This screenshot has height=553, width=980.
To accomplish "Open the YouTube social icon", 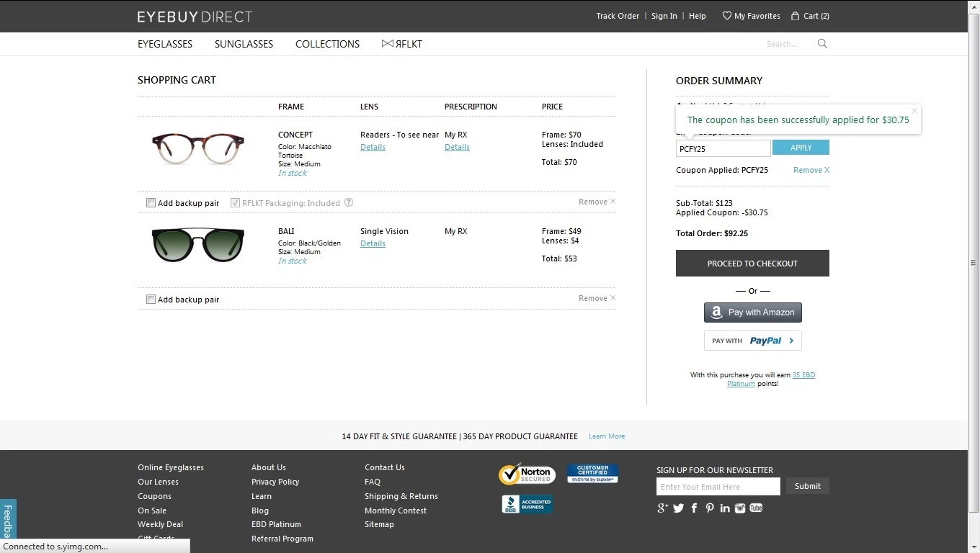I will [756, 508].
